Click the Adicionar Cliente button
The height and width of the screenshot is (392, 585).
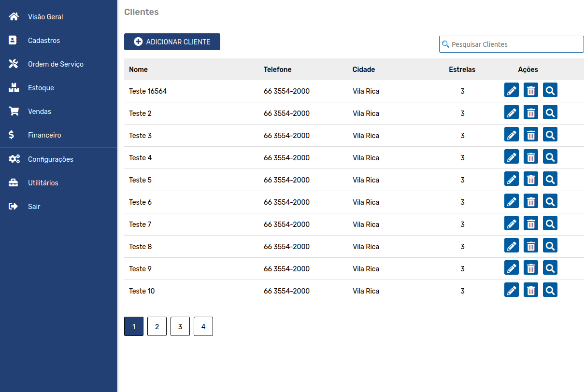click(172, 42)
